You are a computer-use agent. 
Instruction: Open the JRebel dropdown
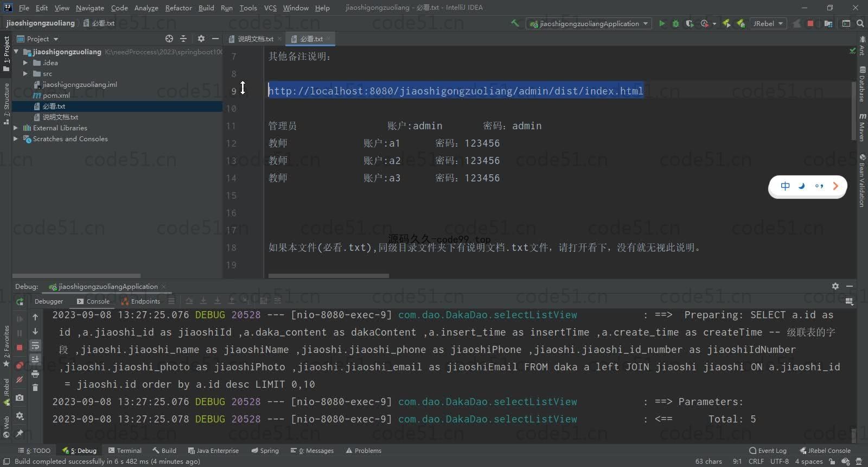[768, 23]
